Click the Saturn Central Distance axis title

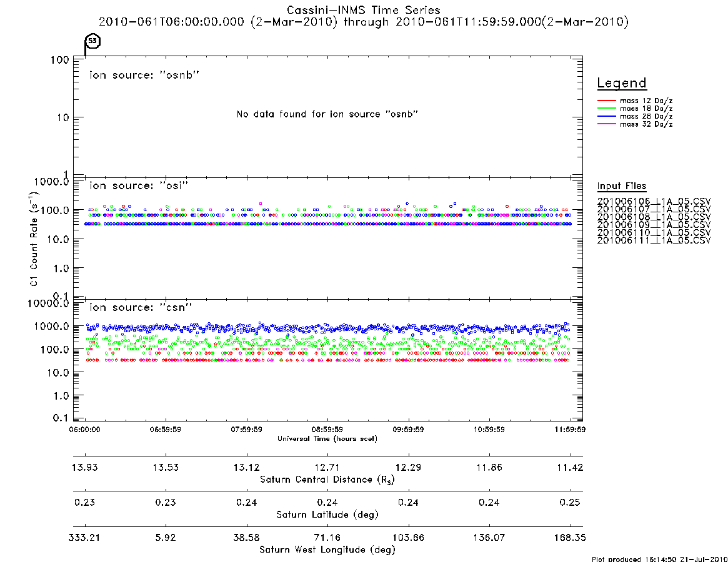327,480
